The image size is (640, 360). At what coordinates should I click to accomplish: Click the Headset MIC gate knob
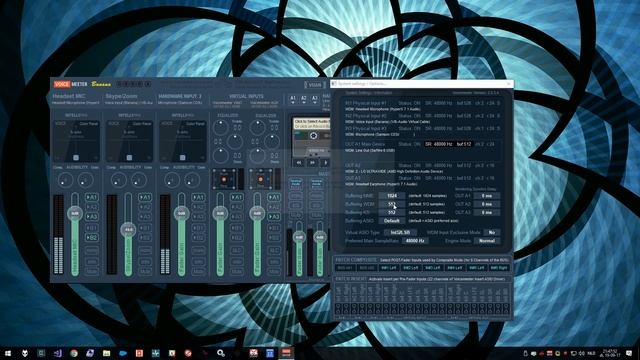tap(85, 180)
